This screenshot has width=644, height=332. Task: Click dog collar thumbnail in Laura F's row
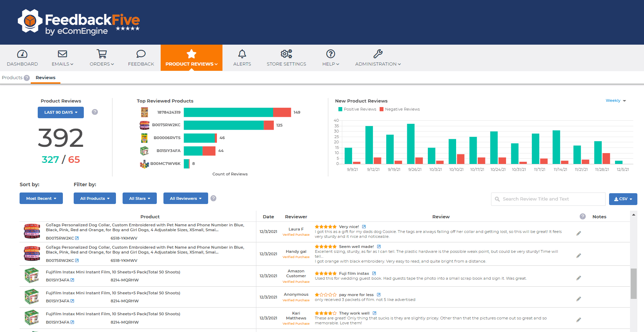pyautogui.click(x=32, y=231)
